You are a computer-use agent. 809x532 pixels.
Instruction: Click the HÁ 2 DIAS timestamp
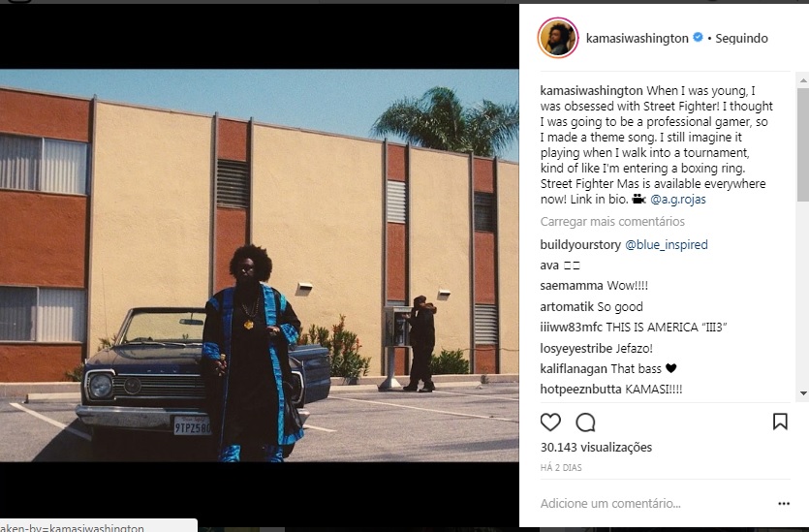point(561,467)
